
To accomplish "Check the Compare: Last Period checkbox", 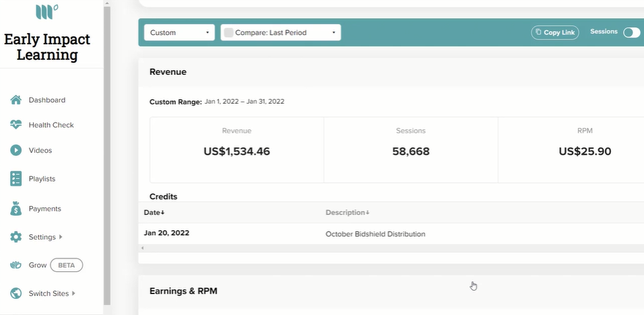I will tap(229, 32).
